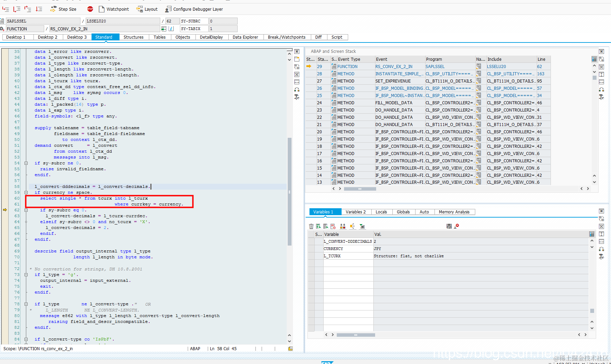This screenshot has width=611, height=364.
Task: Click the variables list horizontal scrollbar thumb
Action: [356, 335]
